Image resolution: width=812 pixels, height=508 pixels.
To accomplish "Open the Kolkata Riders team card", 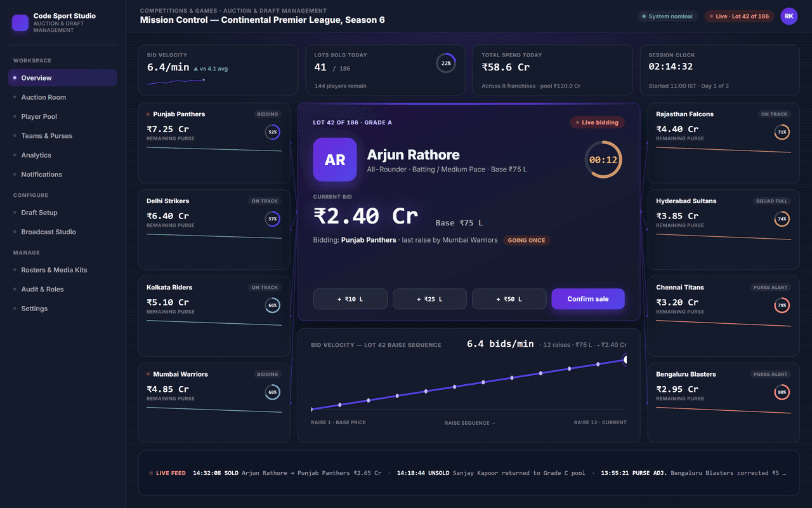I will pos(214,316).
